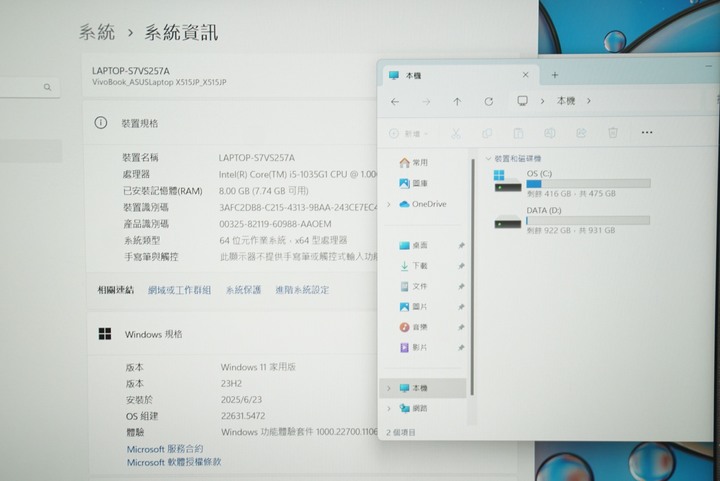Click OS build value 22631.5472
Image resolution: width=720 pixels, height=481 pixels.
[243, 416]
